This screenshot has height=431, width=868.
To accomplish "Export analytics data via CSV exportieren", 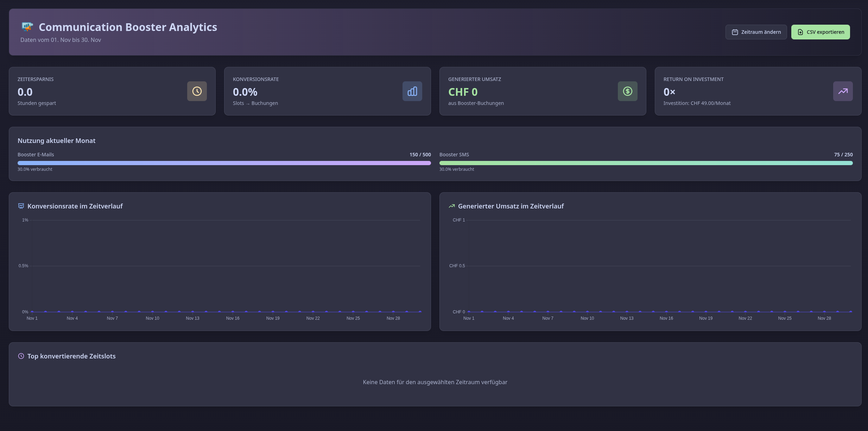I will pyautogui.click(x=820, y=32).
